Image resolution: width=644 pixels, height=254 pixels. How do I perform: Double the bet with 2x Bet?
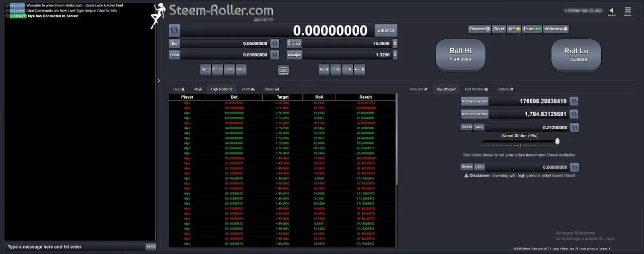click(x=229, y=69)
